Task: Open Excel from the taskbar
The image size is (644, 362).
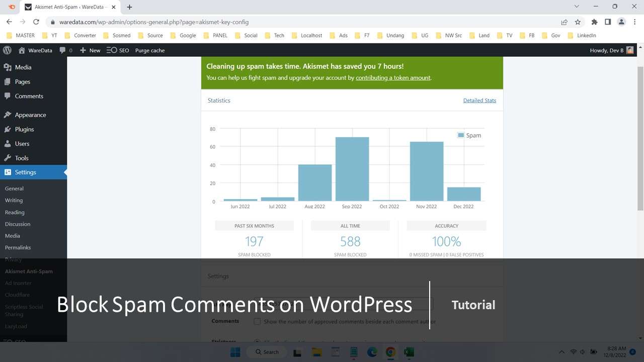Action: [409, 352]
